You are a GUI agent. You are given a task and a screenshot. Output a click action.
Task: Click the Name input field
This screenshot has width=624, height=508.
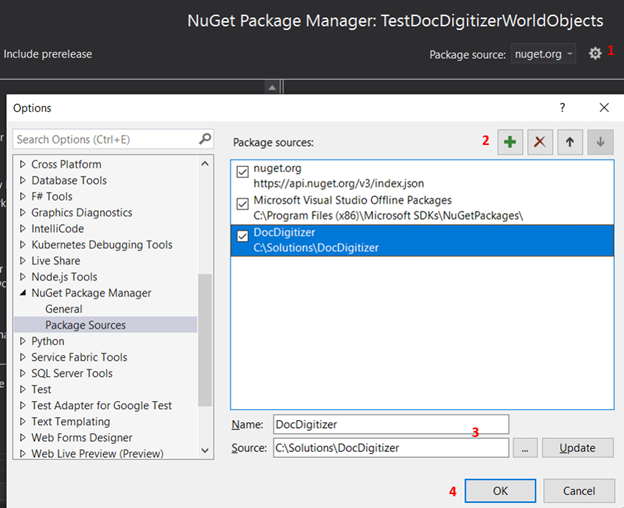(x=390, y=424)
